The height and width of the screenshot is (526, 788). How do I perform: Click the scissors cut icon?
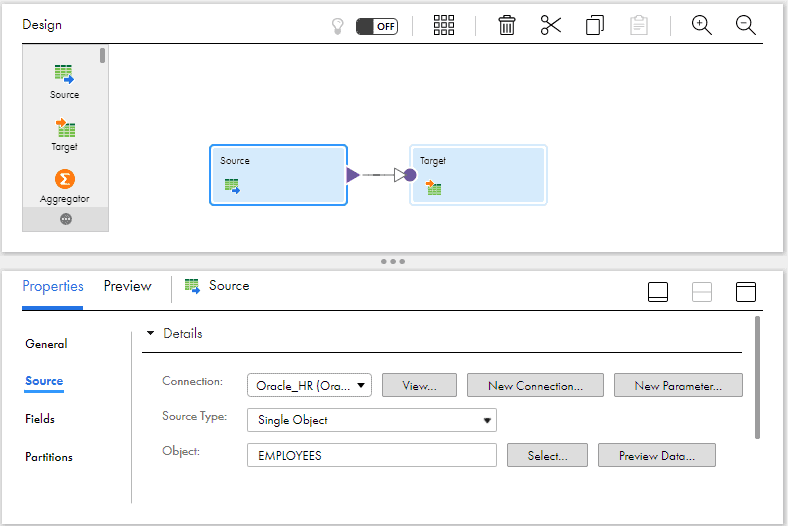(x=551, y=25)
